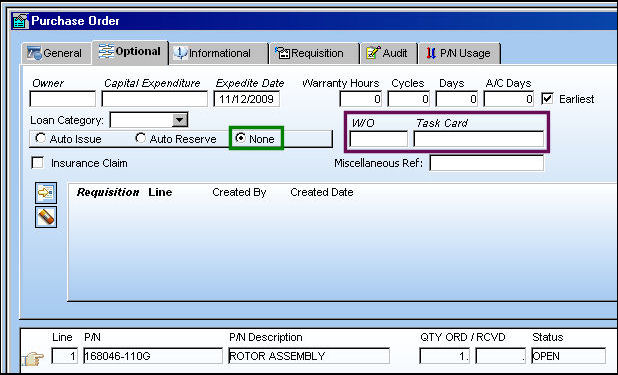
Task: Click the Created Date column header
Action: (x=322, y=192)
